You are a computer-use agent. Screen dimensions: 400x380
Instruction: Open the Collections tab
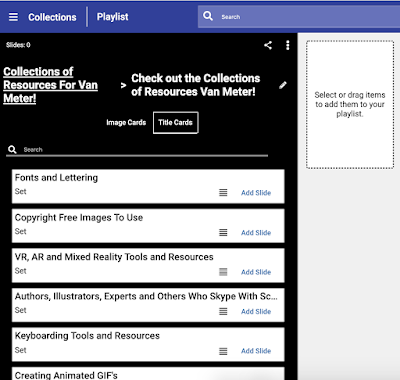click(x=52, y=17)
